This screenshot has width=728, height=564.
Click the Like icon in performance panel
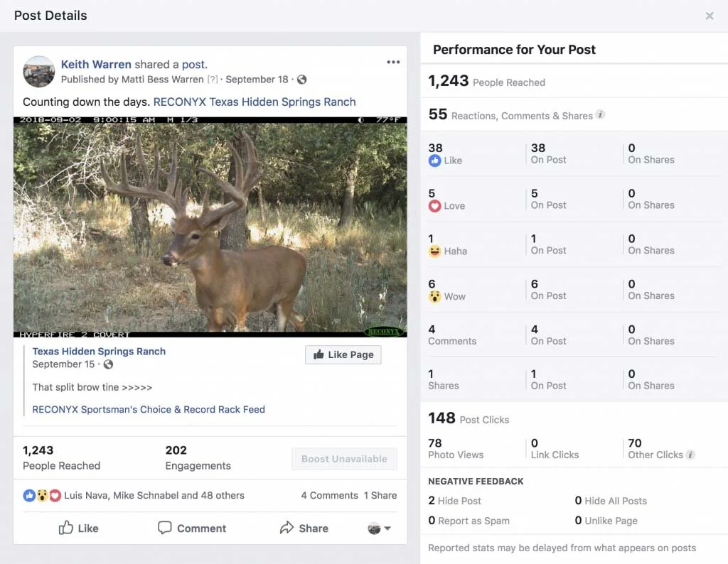(x=434, y=161)
